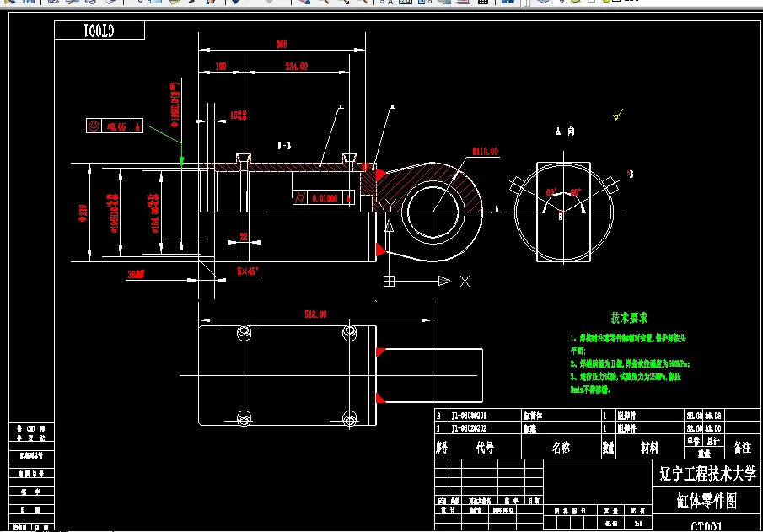Select the 材料 column header
The width and height of the screenshot is (763, 532).
(x=650, y=448)
